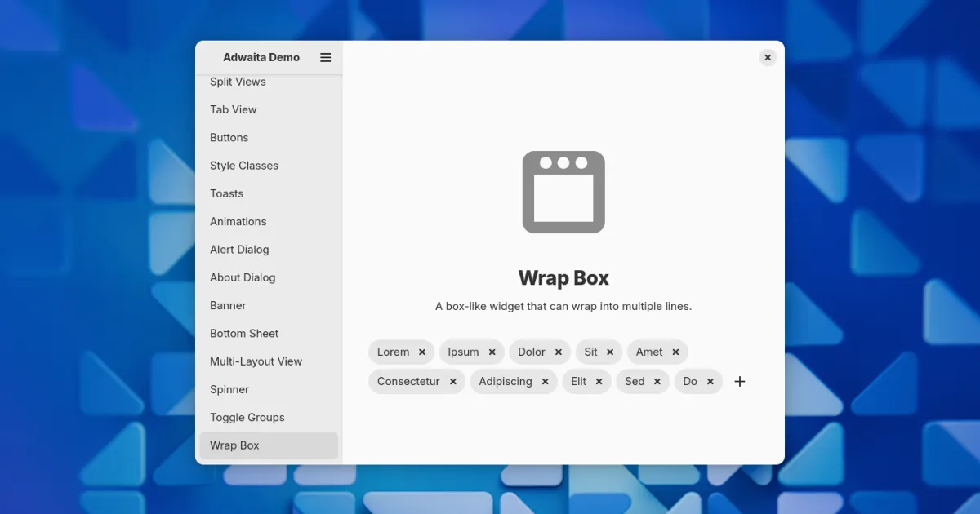Click the x on Sed tag
This screenshot has width=980, height=514.
[657, 382]
